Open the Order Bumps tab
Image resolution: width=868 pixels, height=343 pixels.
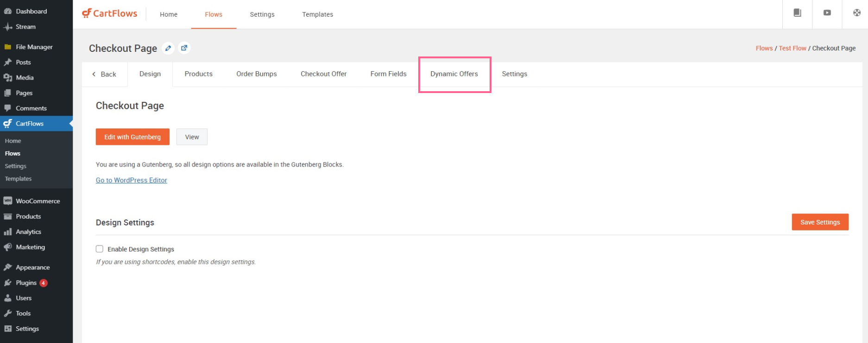coord(256,74)
